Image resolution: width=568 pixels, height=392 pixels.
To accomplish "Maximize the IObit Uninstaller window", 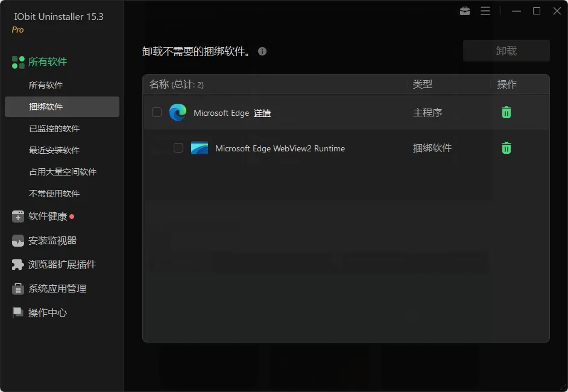I will pos(537,11).
